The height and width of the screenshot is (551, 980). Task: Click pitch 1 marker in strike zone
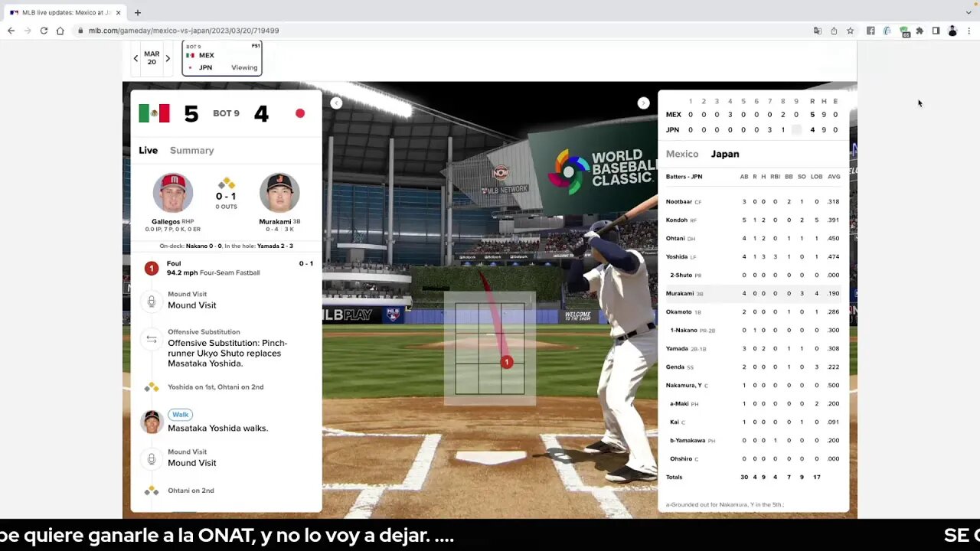click(x=507, y=362)
